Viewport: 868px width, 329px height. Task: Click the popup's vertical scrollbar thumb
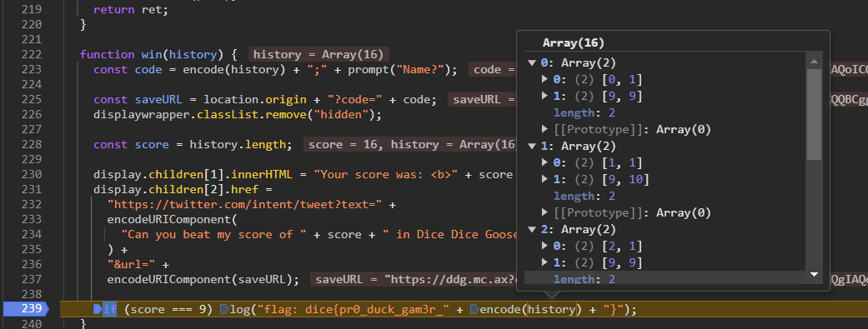(x=814, y=114)
